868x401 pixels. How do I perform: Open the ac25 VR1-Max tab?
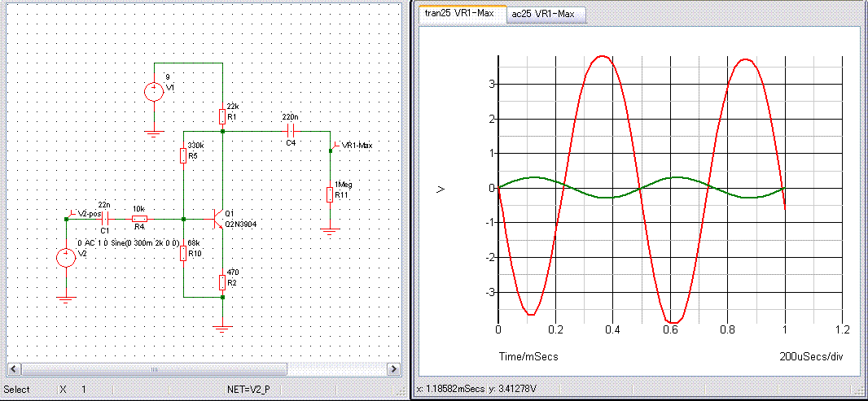click(x=541, y=14)
